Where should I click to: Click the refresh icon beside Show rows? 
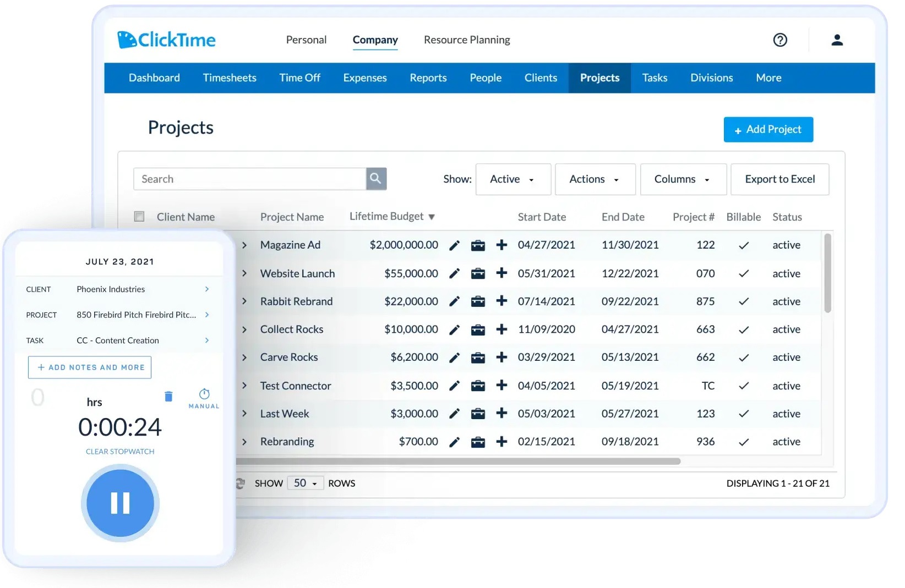(241, 483)
